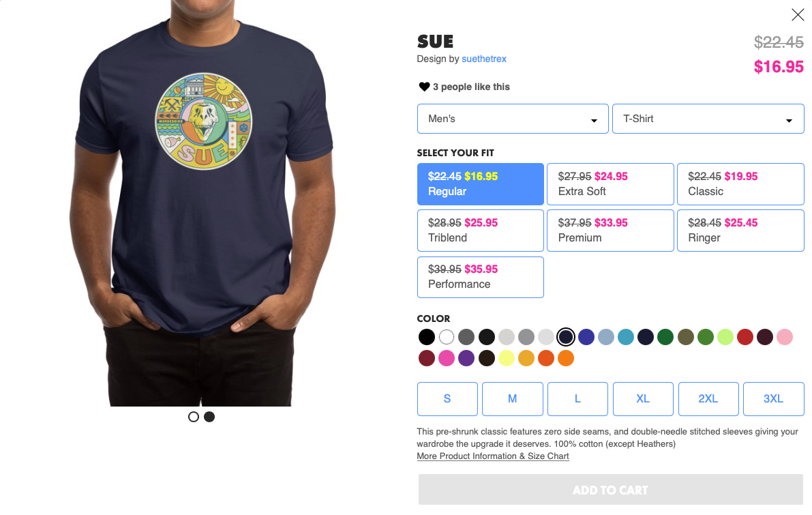Viewport: 812px width, 515px height.
Task: Select the Regular fit option
Action: coord(480,184)
